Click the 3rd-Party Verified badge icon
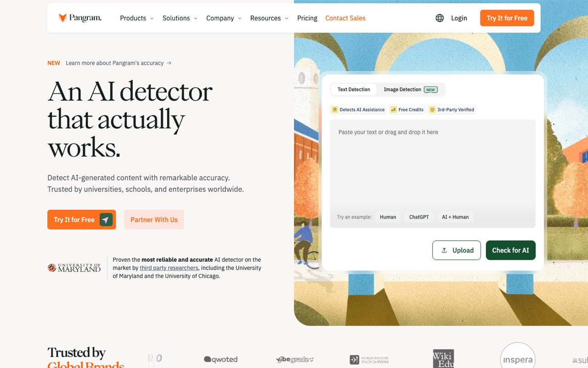The image size is (588, 368). click(x=432, y=109)
